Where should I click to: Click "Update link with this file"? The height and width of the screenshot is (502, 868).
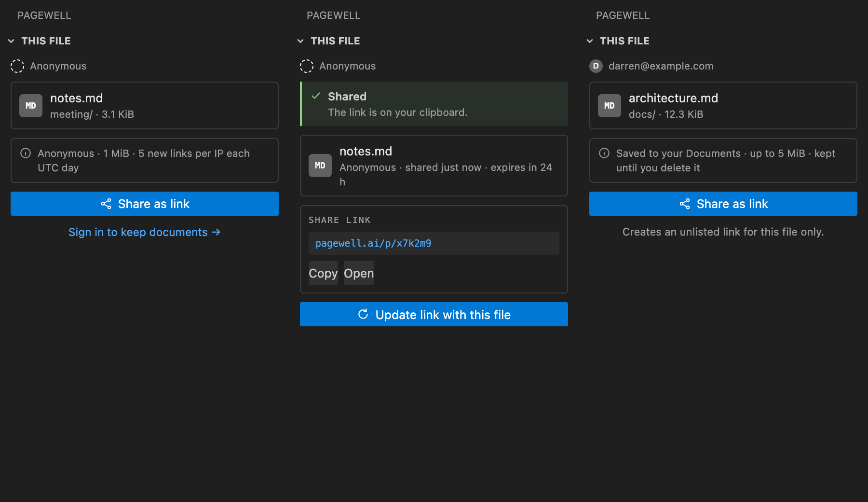pyautogui.click(x=434, y=314)
